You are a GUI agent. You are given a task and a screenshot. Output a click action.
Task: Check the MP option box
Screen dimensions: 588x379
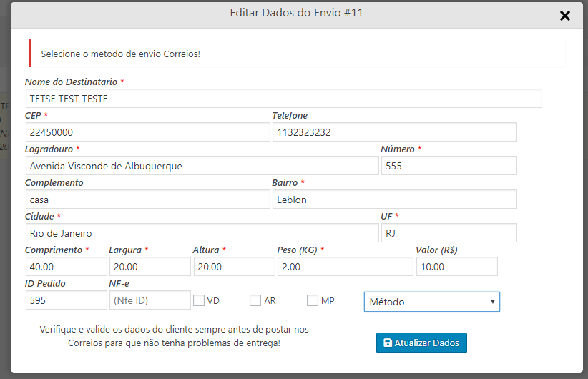click(313, 301)
